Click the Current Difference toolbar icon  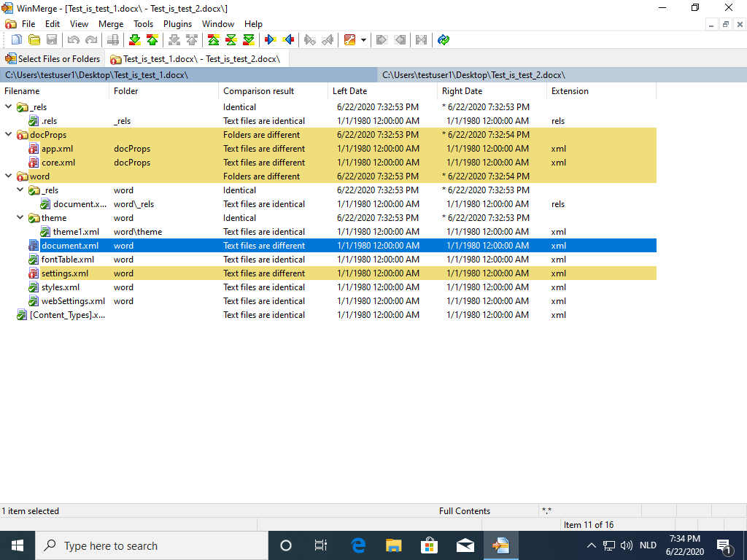tap(231, 40)
